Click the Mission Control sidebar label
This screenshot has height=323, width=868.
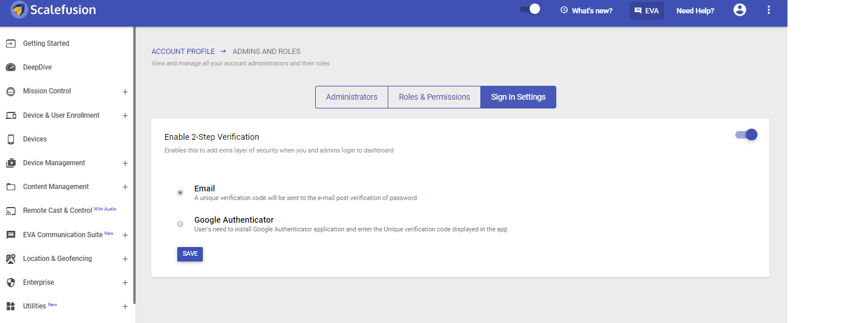pyautogui.click(x=47, y=91)
